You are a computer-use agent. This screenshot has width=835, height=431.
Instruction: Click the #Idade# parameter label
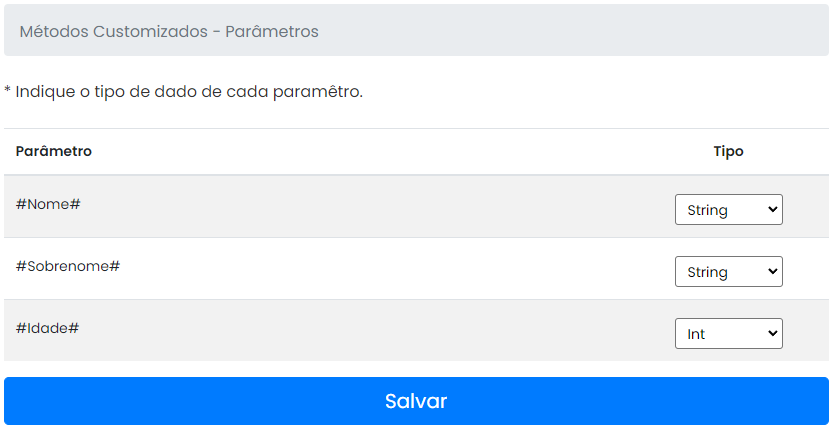[x=47, y=328]
